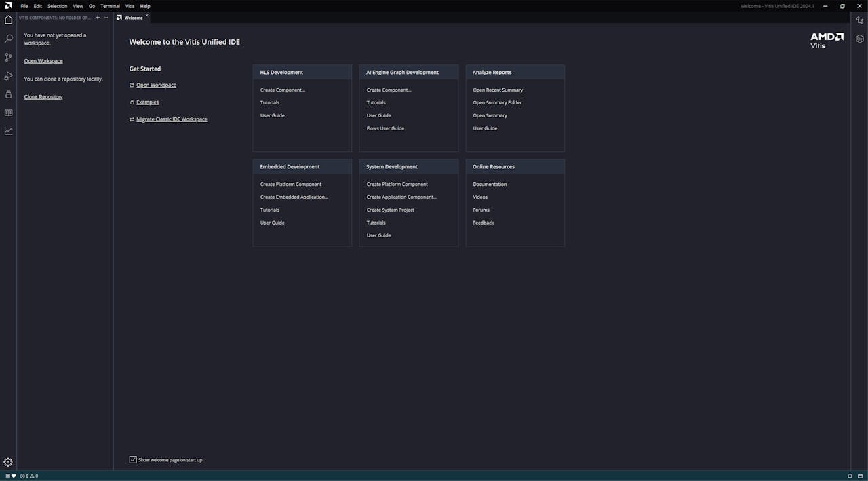
Task: Click Create Platform Component under System Development
Action: click(x=397, y=185)
